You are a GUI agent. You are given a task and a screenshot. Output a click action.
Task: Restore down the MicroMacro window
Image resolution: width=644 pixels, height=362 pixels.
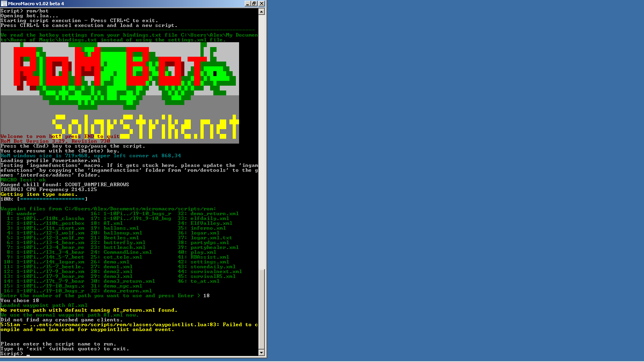click(254, 4)
